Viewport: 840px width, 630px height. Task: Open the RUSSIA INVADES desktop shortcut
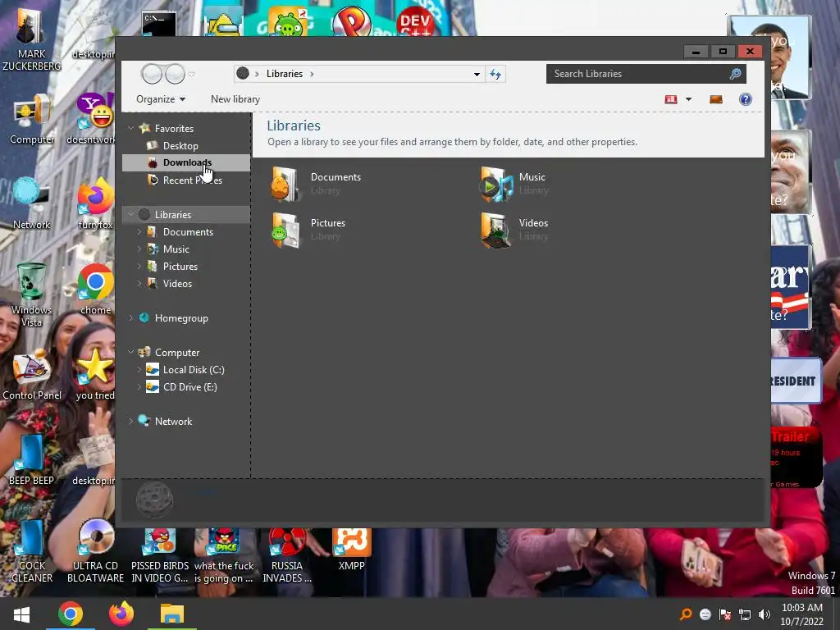287,555
